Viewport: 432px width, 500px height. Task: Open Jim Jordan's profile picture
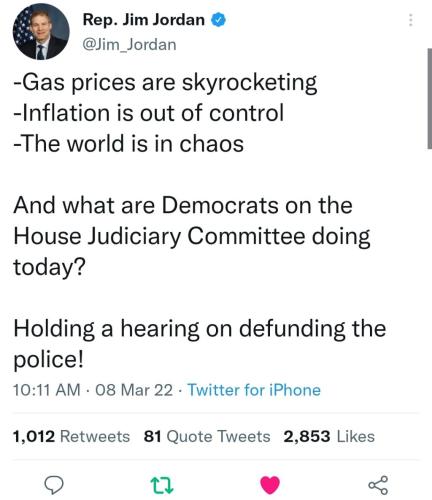(41, 32)
